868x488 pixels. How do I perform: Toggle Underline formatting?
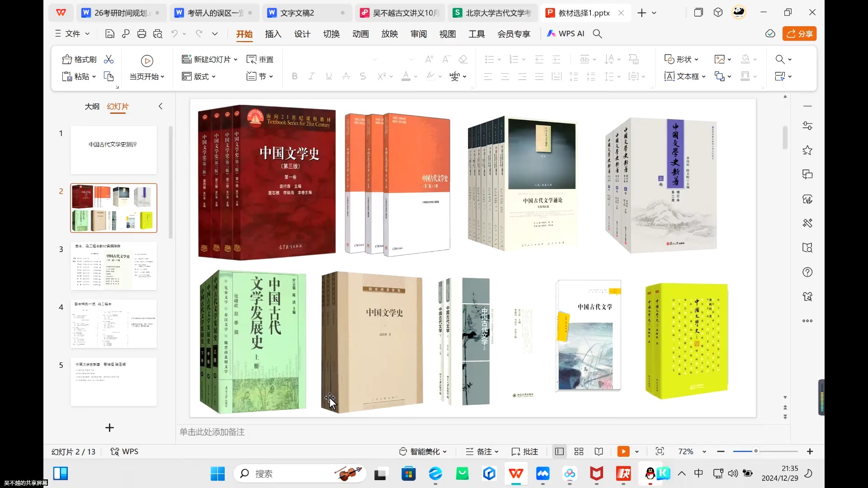click(x=329, y=76)
